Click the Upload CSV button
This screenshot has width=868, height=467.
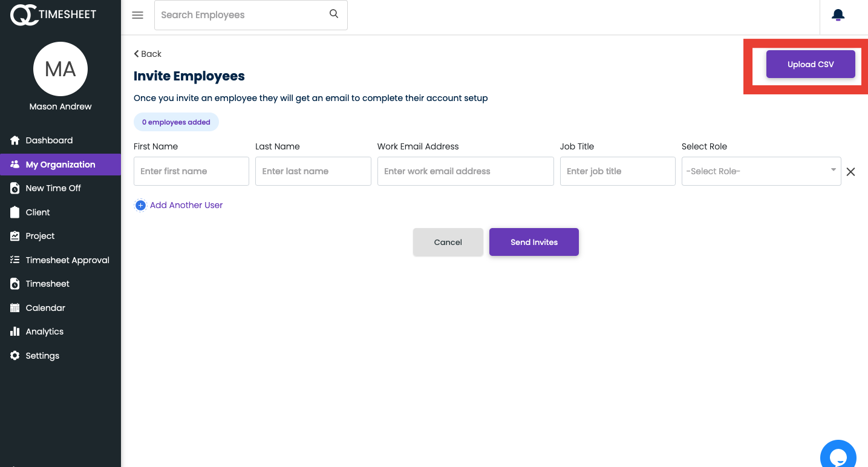pos(811,64)
